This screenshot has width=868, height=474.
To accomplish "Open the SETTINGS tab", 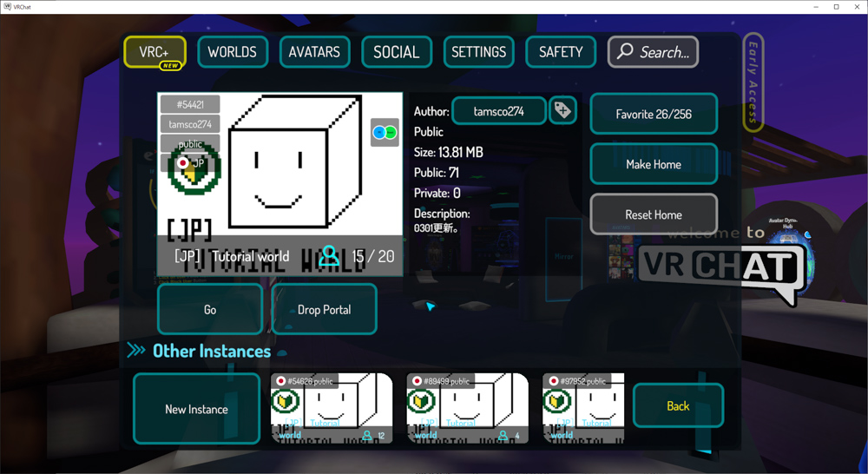I will pyautogui.click(x=479, y=52).
